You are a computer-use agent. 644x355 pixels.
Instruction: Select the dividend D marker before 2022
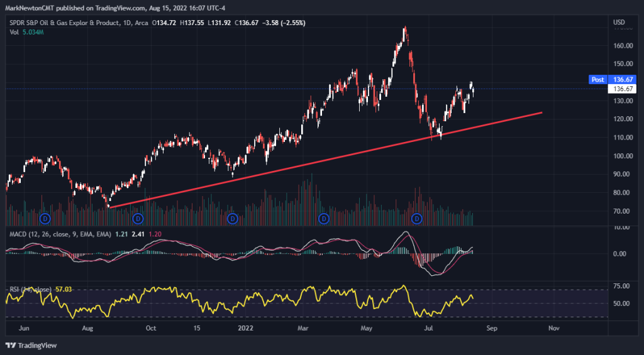tap(233, 219)
